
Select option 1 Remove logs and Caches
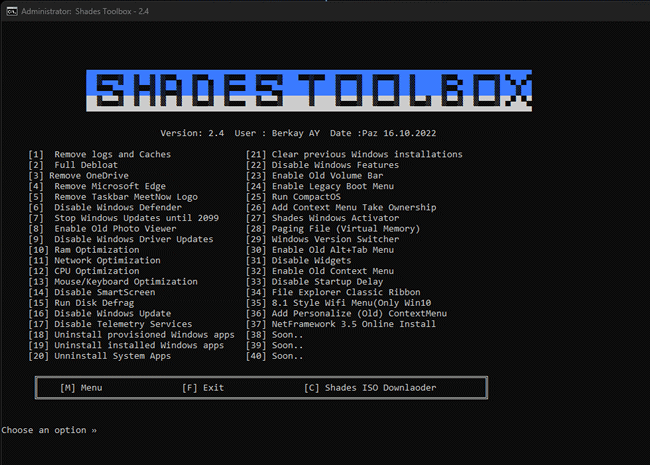(100, 154)
